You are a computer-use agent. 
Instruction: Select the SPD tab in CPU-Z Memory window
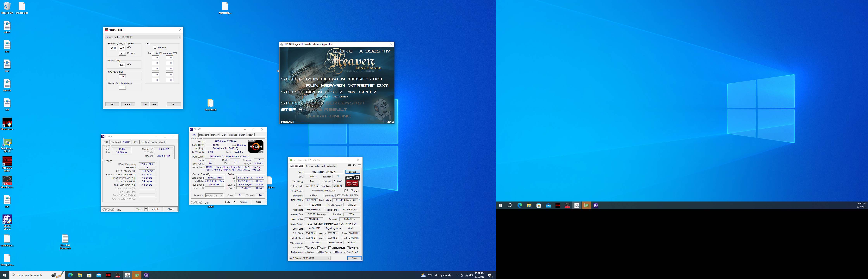(x=135, y=142)
